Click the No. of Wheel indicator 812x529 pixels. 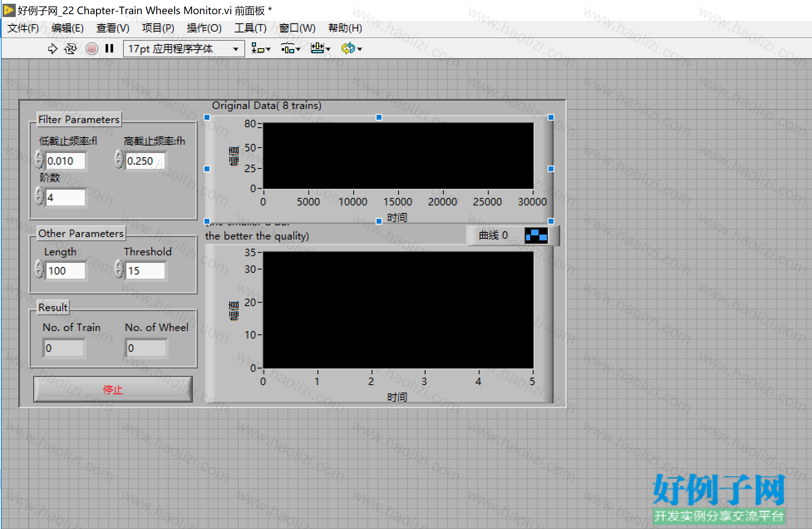coord(146,348)
